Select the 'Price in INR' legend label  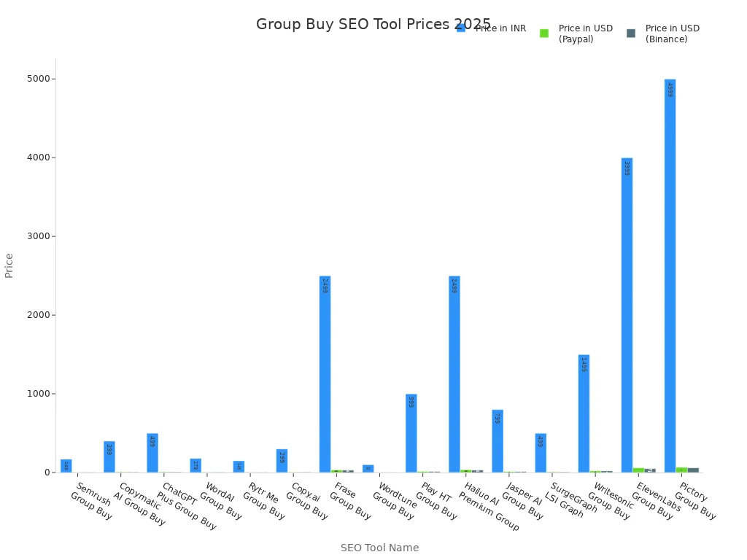(x=500, y=28)
